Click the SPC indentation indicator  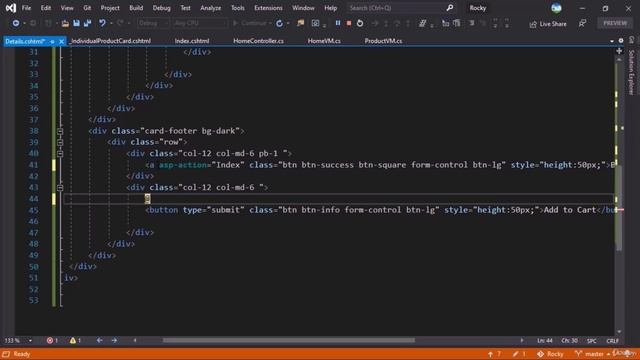coord(591,341)
